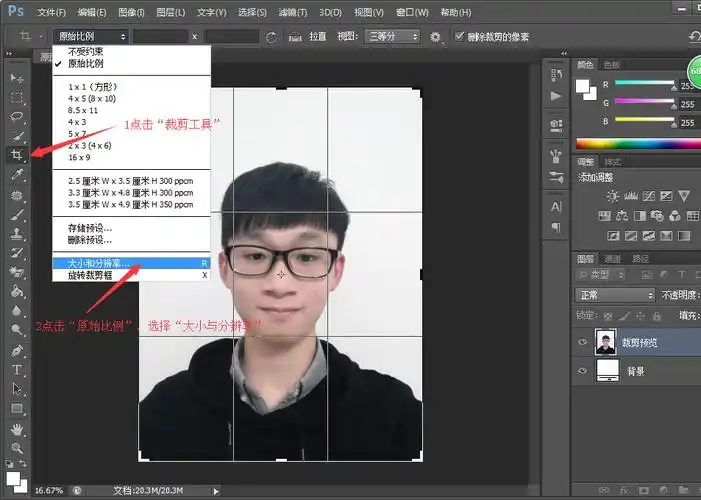
Task: Select the Quick Selection tool
Action: coord(17,136)
